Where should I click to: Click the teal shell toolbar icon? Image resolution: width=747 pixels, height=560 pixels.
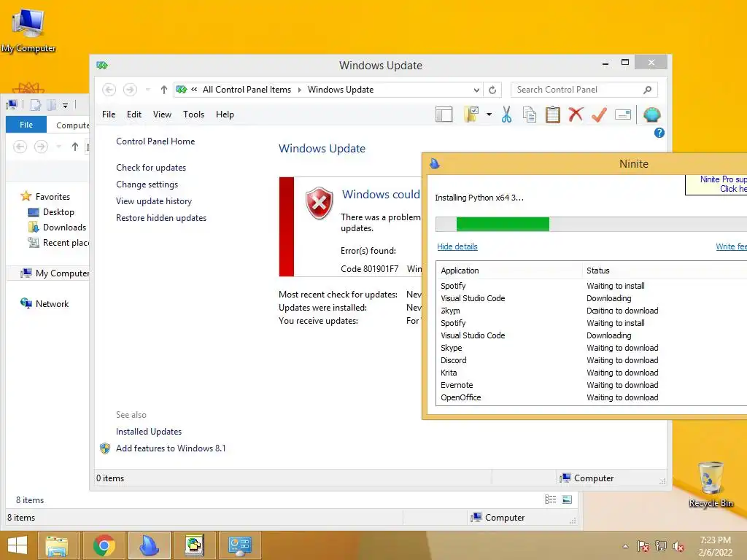651,114
